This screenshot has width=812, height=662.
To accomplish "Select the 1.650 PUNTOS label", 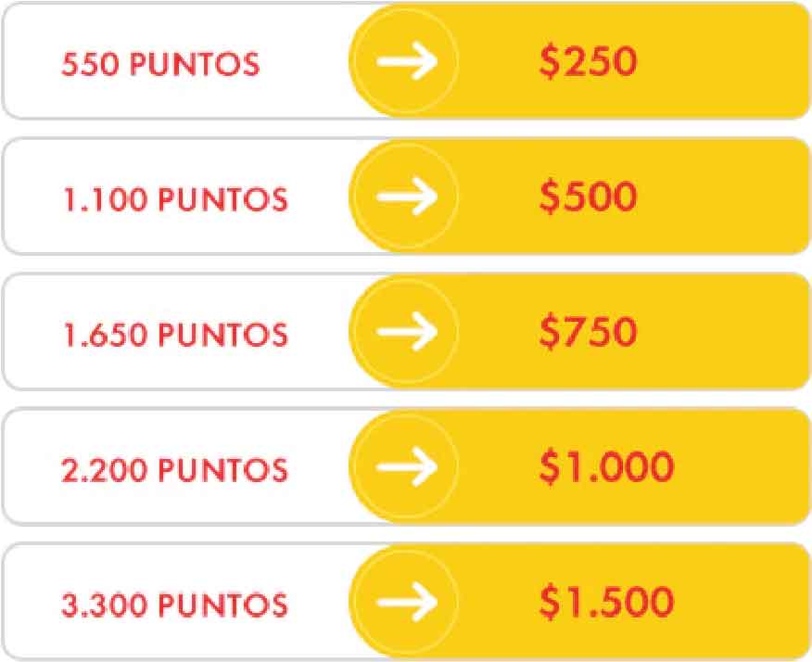I will click(175, 334).
